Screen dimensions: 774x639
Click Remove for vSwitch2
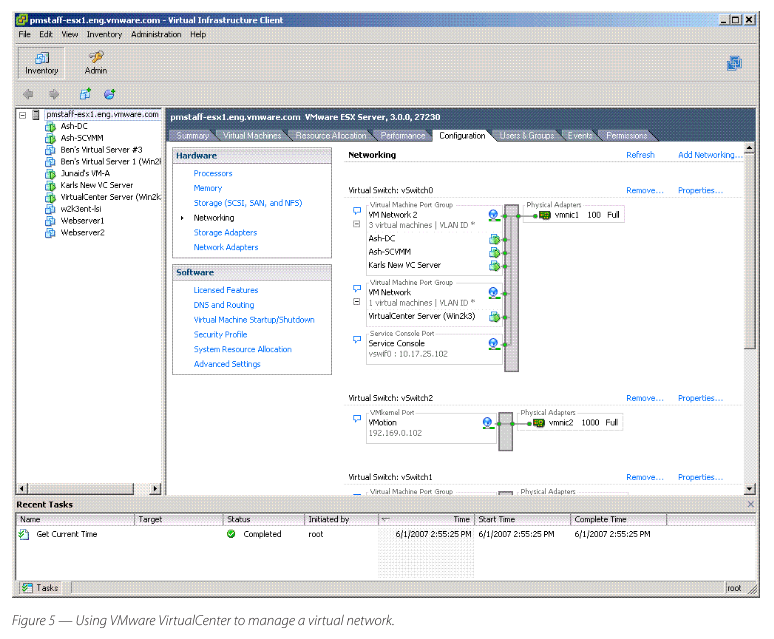pyautogui.click(x=645, y=398)
